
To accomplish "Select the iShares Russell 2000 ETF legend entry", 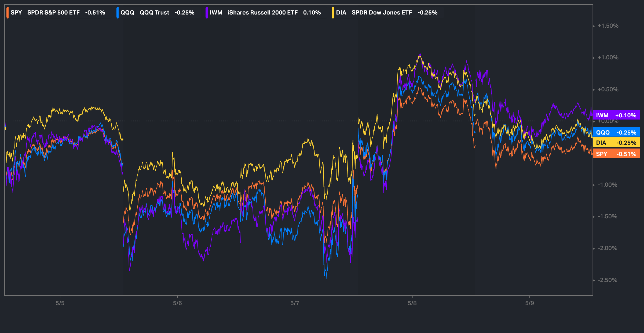I will tap(262, 13).
